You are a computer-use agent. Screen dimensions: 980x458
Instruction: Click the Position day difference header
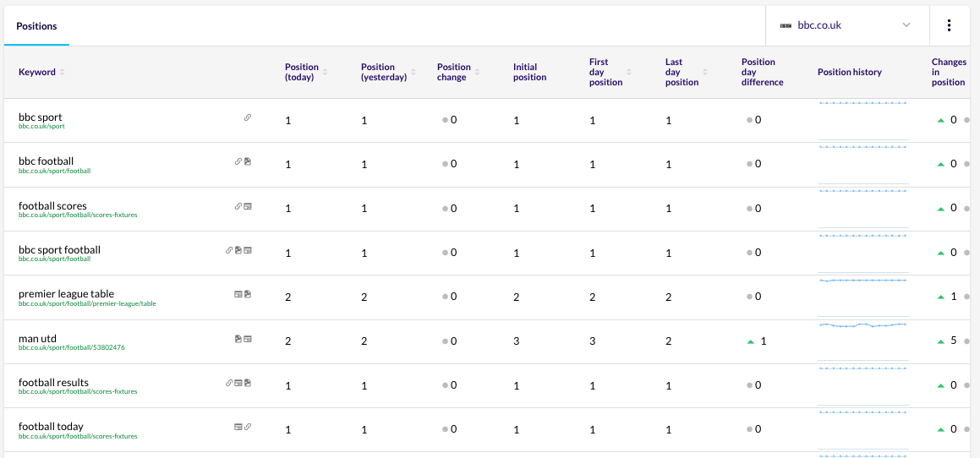point(762,72)
